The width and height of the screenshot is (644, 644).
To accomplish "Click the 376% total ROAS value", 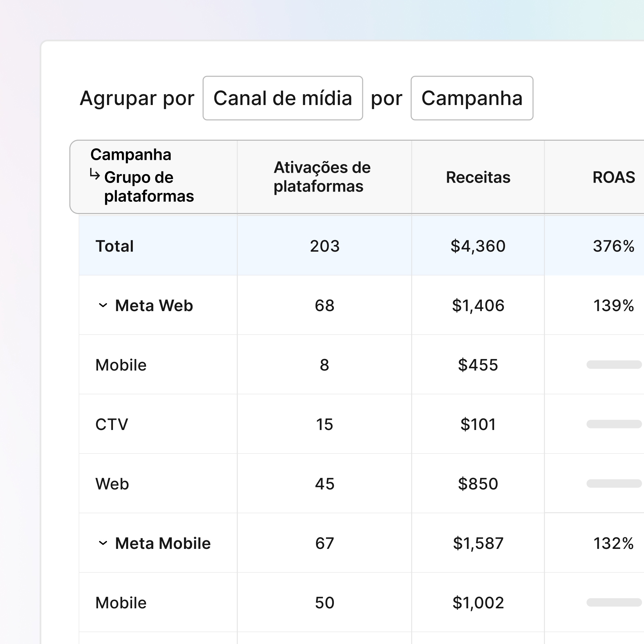I will point(613,246).
